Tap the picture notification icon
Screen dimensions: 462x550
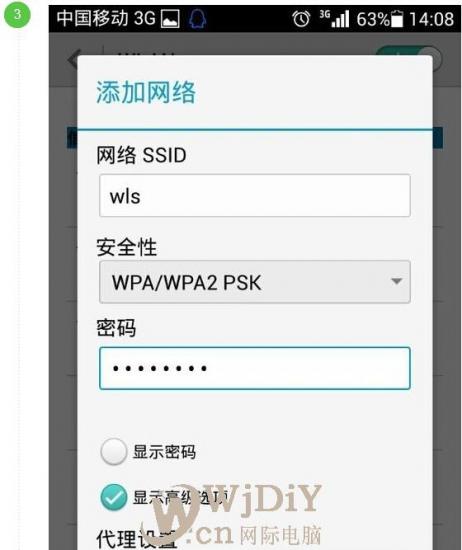point(170,19)
